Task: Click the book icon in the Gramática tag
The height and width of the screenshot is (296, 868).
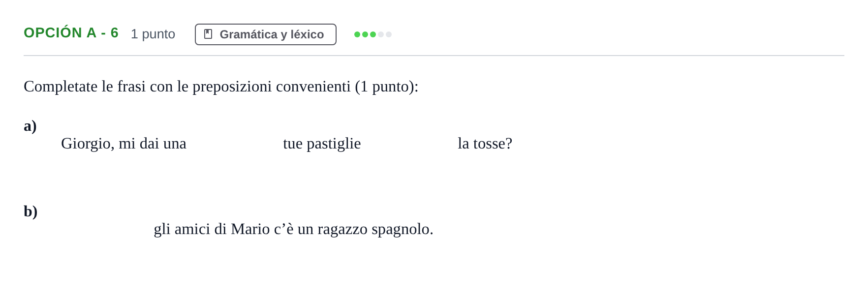Action: tap(208, 34)
